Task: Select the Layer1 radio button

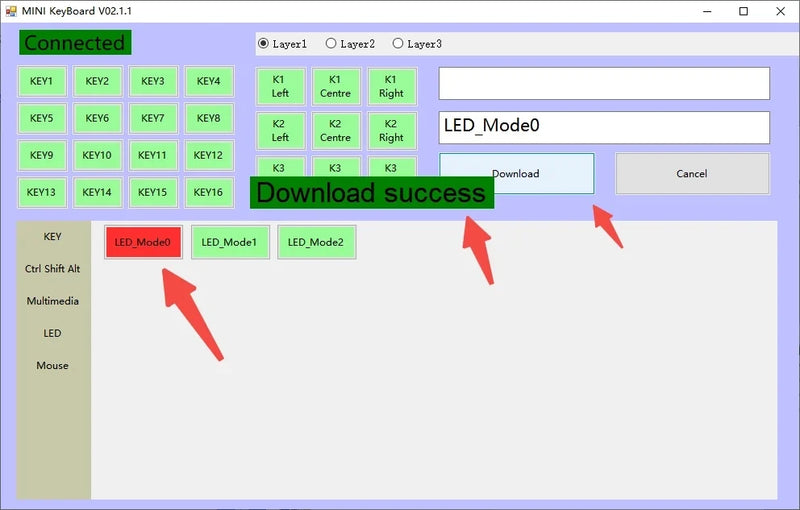Action: 283,44
